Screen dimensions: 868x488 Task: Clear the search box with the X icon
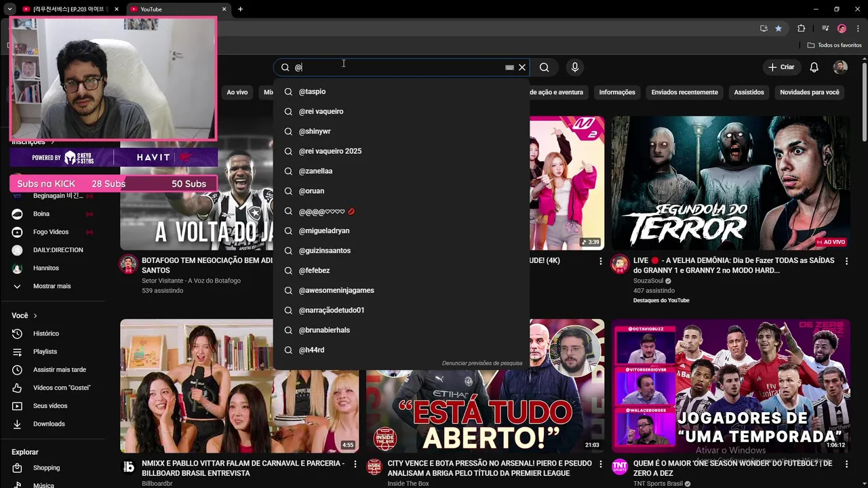tap(522, 67)
